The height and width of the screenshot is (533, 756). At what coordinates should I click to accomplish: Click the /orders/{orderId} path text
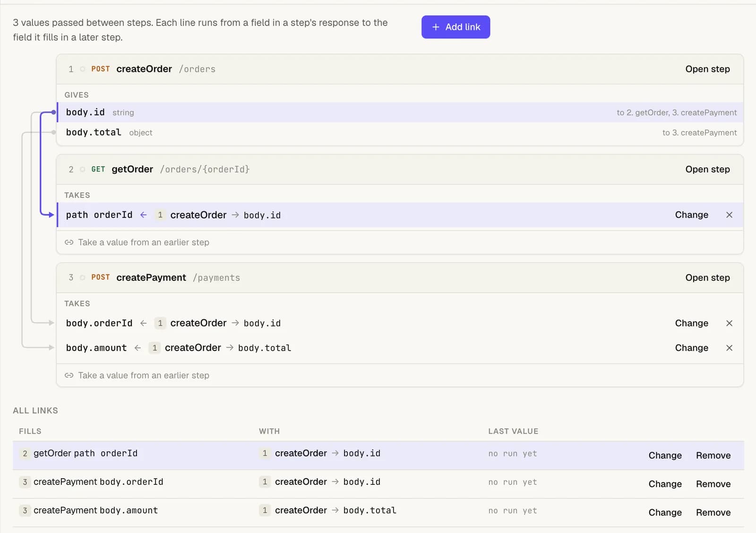point(205,169)
